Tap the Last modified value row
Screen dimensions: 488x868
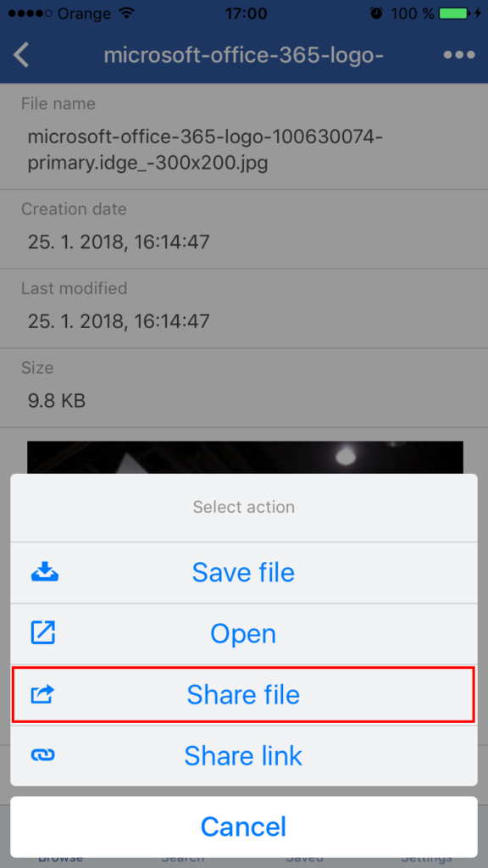click(244, 309)
